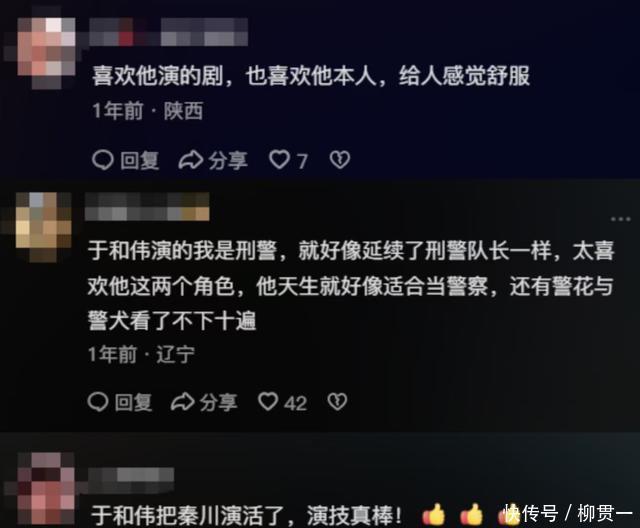Viewport: 640px width, 528px height.
Task: Click the reply bubble icon on Liaoning comment
Action: pos(98,402)
